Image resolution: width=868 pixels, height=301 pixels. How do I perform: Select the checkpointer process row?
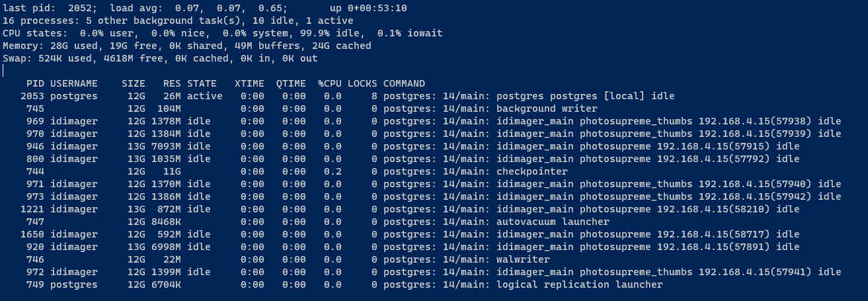point(294,171)
